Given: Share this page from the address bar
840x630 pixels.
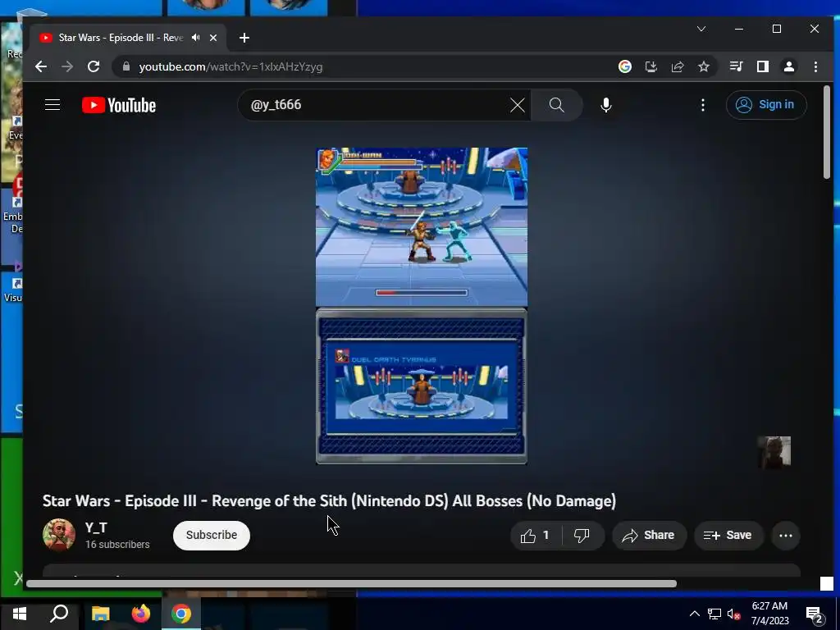Looking at the screenshot, I should tap(677, 66).
